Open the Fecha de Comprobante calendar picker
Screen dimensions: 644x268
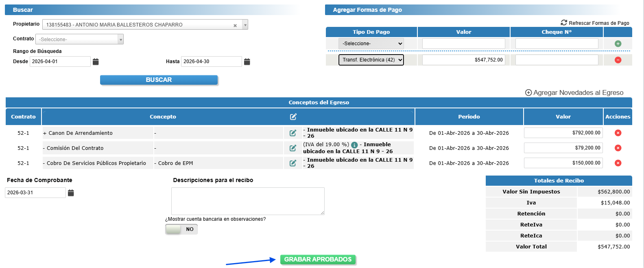71,193
